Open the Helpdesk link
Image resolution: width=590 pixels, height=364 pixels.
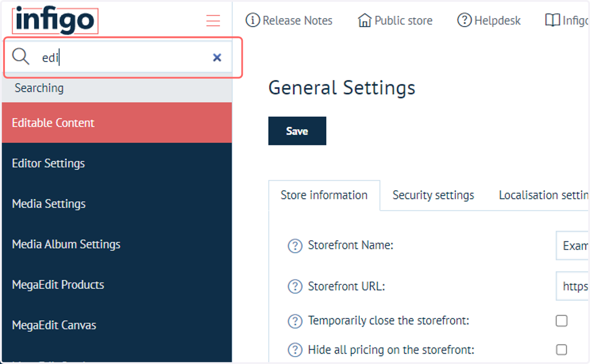(x=489, y=21)
